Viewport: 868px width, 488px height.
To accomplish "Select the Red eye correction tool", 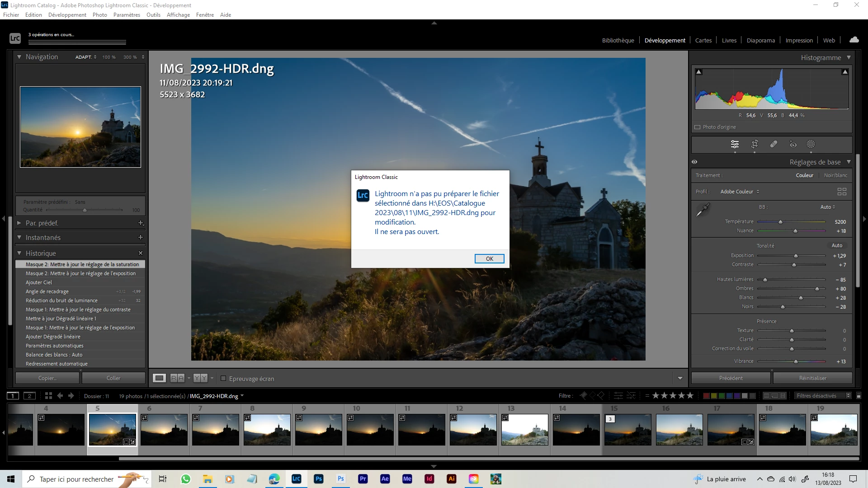I will 793,144.
